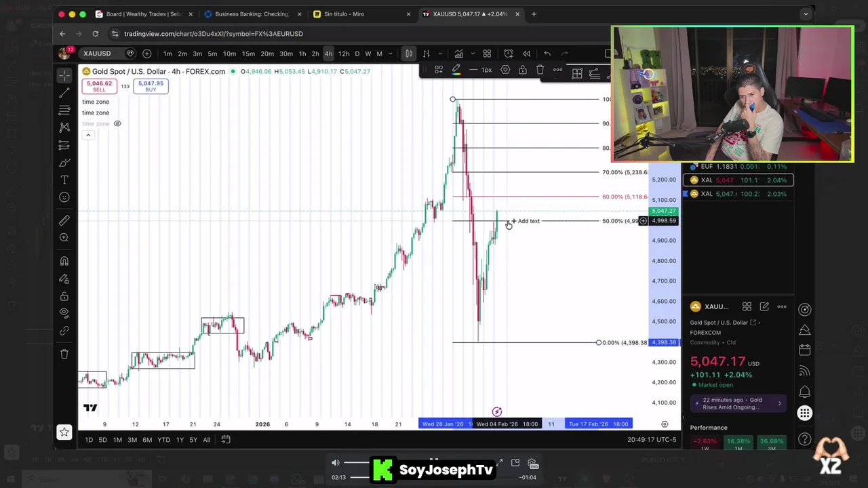The height and width of the screenshot is (488, 868).
Task: Set chart range to 1D
Action: coord(89,440)
